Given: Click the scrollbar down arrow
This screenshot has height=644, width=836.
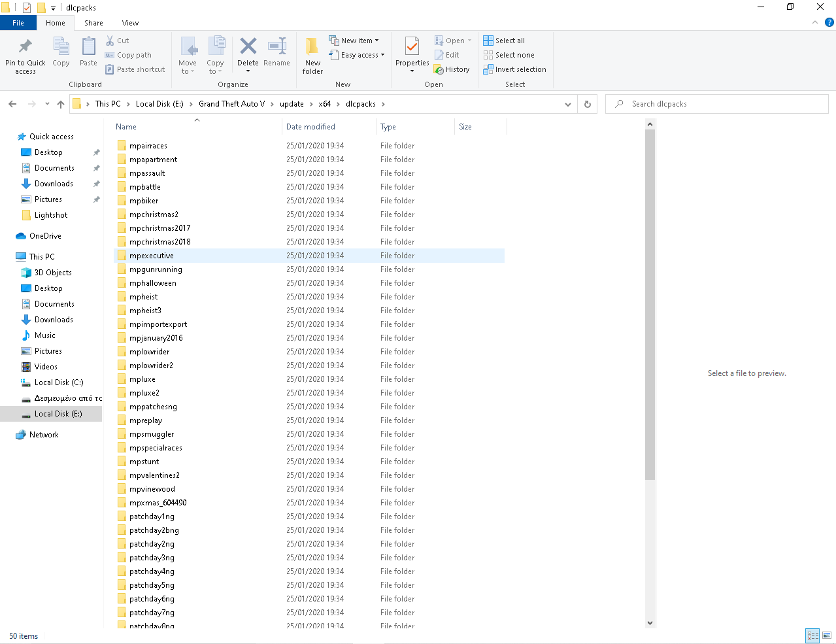Looking at the screenshot, I should pos(650,623).
